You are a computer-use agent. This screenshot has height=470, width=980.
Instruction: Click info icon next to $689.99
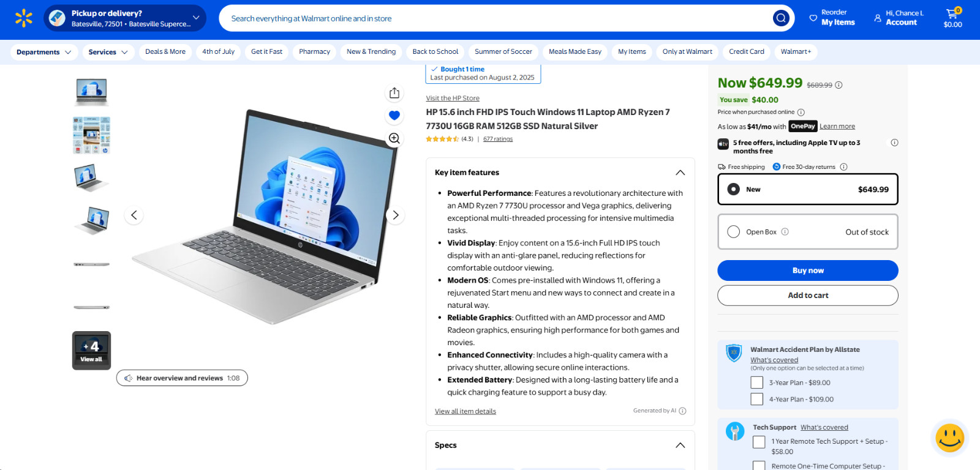pyautogui.click(x=839, y=85)
